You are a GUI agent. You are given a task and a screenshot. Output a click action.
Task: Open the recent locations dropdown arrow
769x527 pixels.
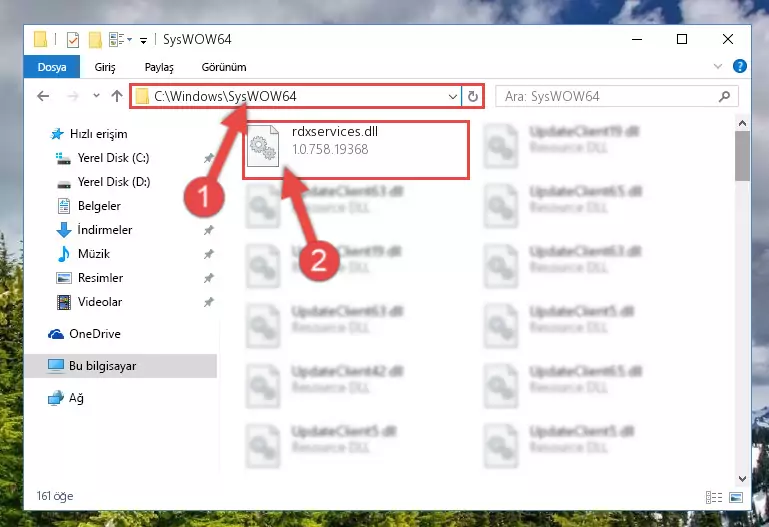(96, 96)
